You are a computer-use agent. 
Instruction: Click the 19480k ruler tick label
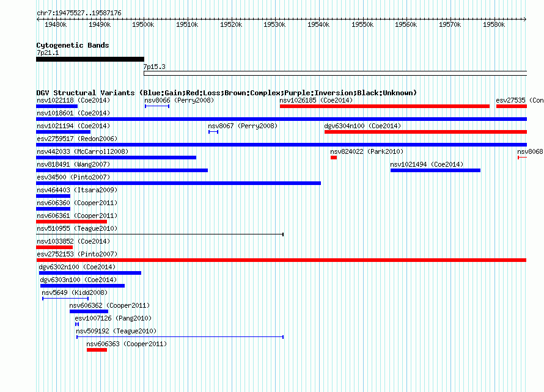point(56,24)
